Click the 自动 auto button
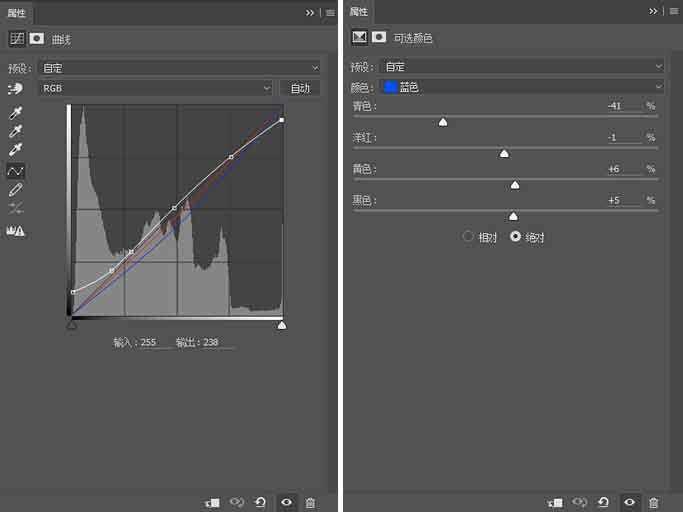Image resolution: width=683 pixels, height=512 pixels. pyautogui.click(x=300, y=88)
